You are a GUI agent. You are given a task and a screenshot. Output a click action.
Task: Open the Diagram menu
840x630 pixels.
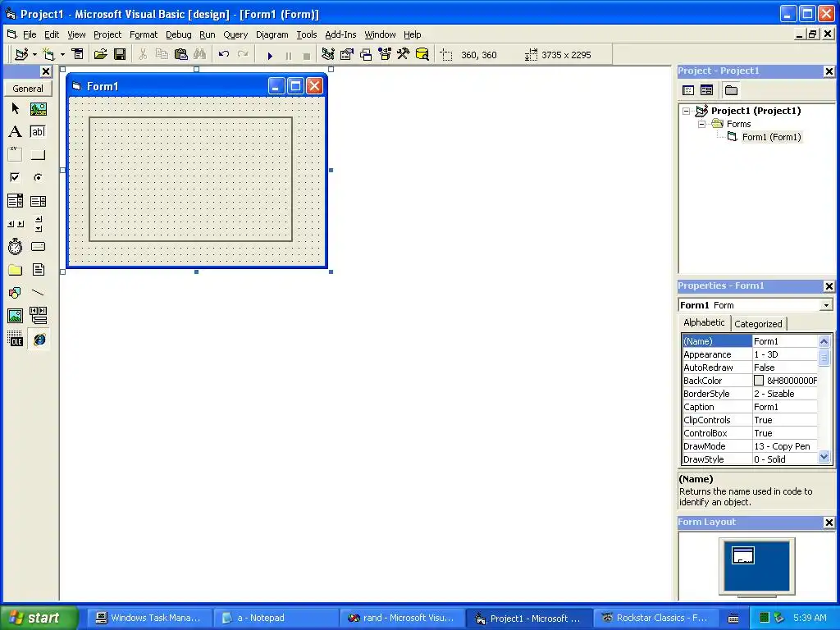coord(272,34)
